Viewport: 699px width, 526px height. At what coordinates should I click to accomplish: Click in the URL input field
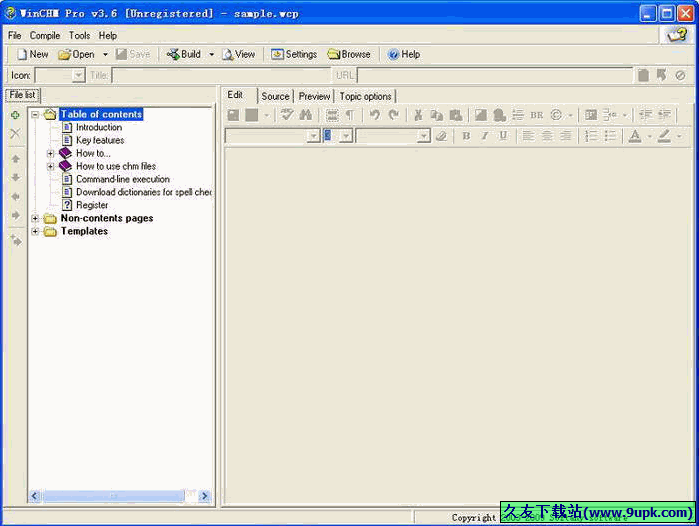pos(495,75)
